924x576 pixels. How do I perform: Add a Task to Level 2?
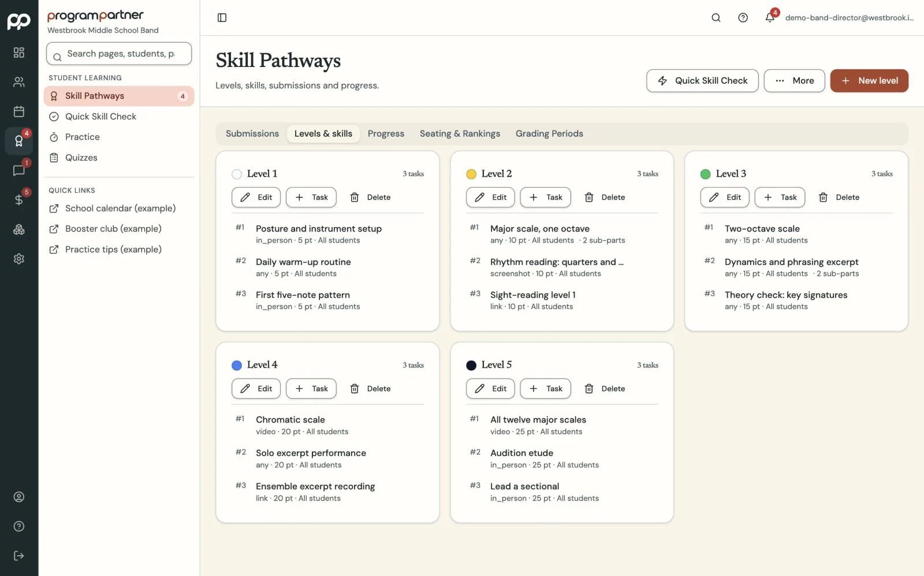545,197
